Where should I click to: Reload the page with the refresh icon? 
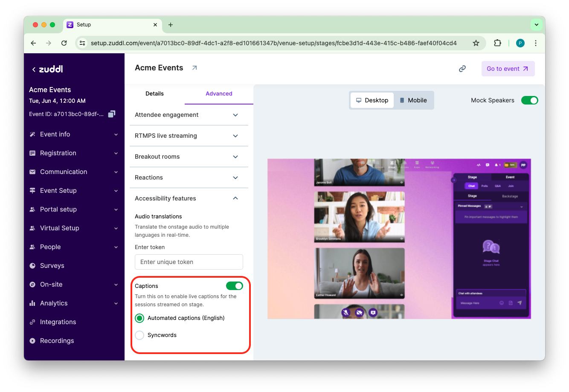(64, 43)
